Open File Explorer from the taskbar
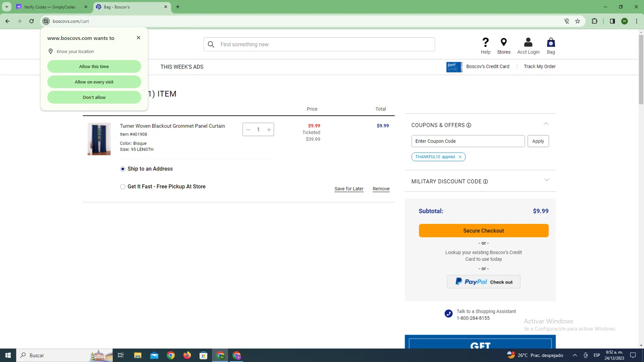The width and height of the screenshot is (644, 362). coord(137,355)
